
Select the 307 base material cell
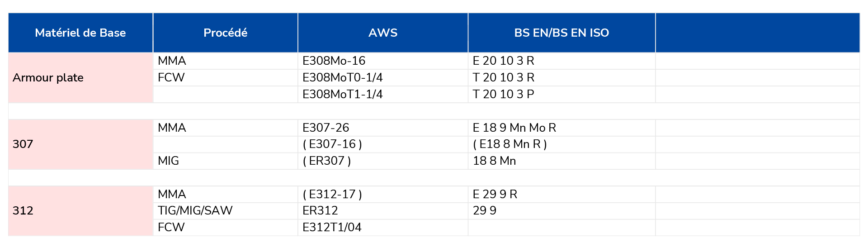[x=80, y=144]
